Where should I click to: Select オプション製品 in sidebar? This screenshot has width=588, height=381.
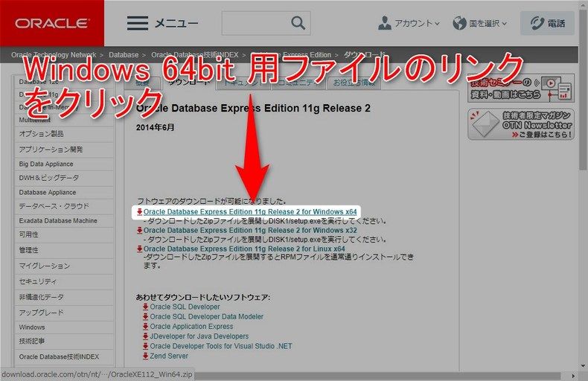click(x=65, y=134)
